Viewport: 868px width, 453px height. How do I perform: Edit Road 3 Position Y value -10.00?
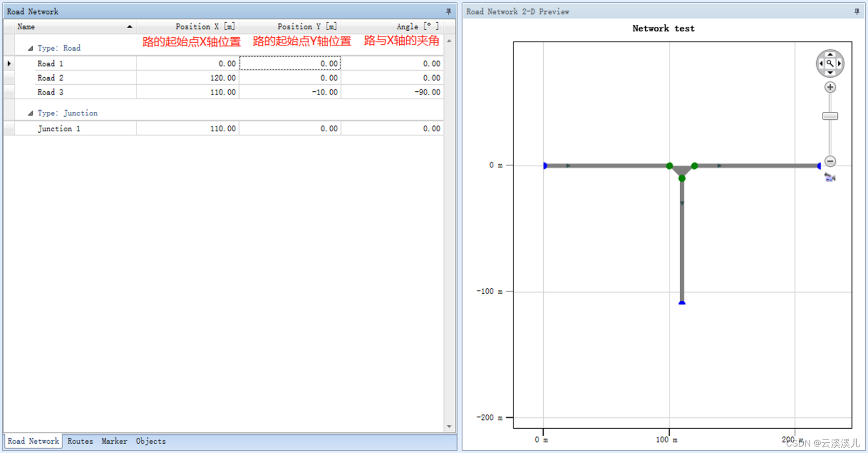[x=290, y=92]
